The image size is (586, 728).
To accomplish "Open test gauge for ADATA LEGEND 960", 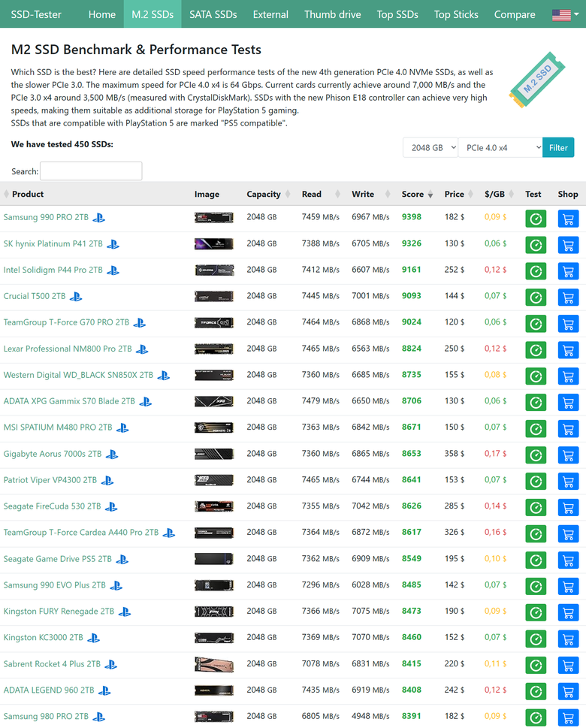I will tap(536, 691).
